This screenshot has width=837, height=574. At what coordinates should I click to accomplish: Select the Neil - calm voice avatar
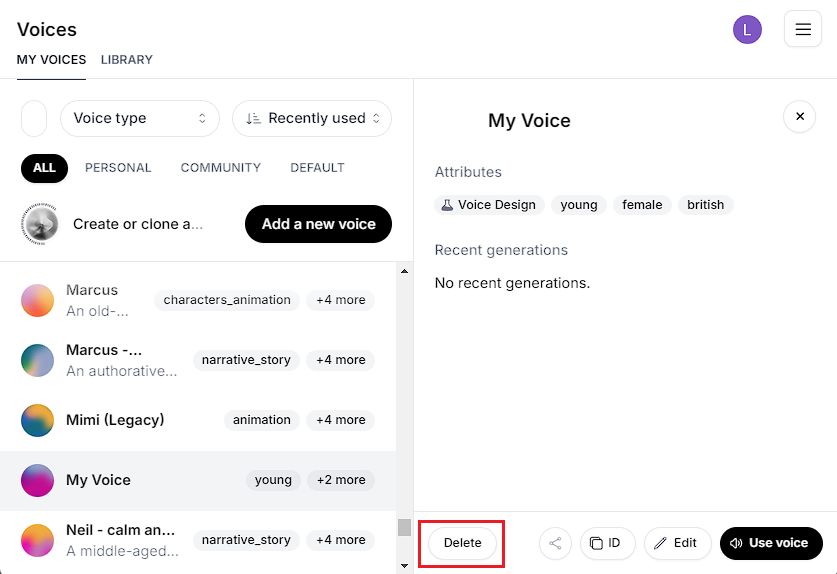(37, 540)
